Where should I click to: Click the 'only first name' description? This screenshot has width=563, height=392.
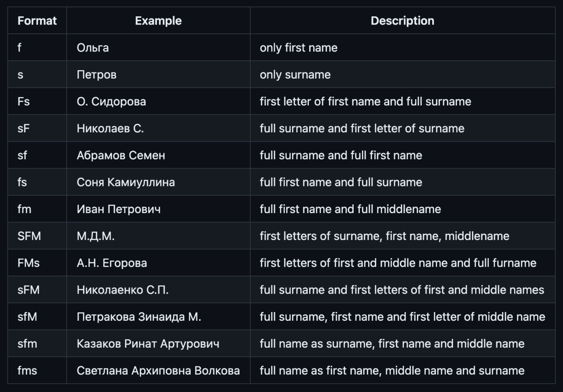(x=298, y=47)
